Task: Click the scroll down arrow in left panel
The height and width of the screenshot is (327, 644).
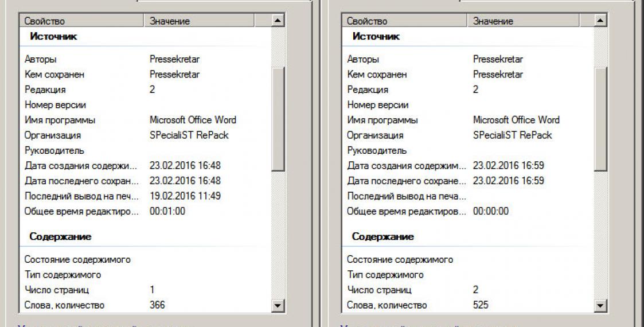Action: click(x=278, y=306)
